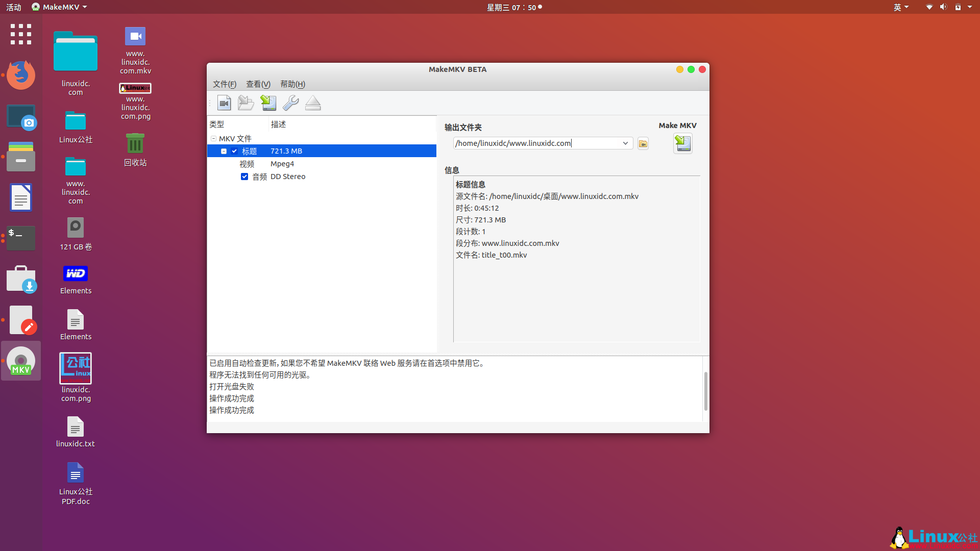
Task: Click the Open Files icon in toolbar
Action: pyautogui.click(x=247, y=102)
